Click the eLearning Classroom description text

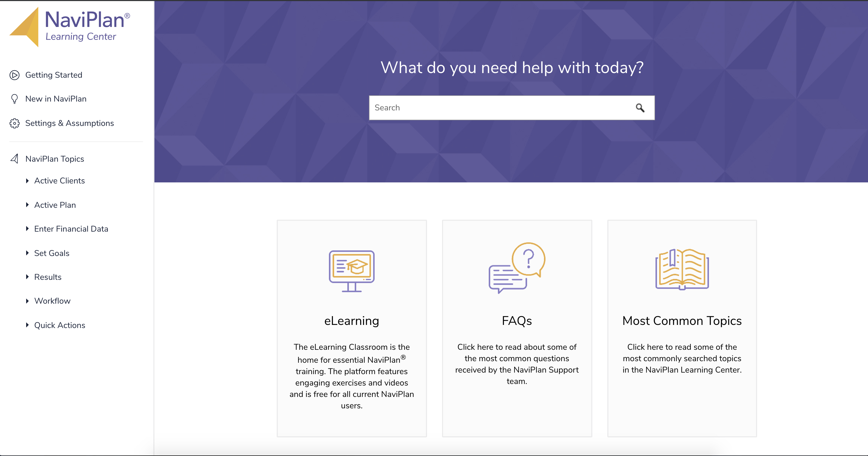click(351, 376)
